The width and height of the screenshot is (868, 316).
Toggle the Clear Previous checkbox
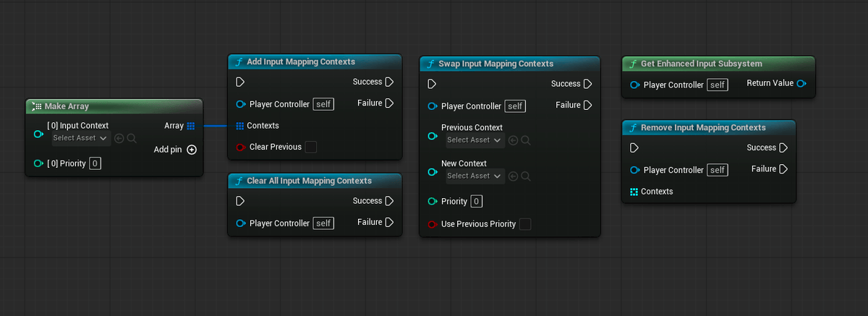(311, 148)
